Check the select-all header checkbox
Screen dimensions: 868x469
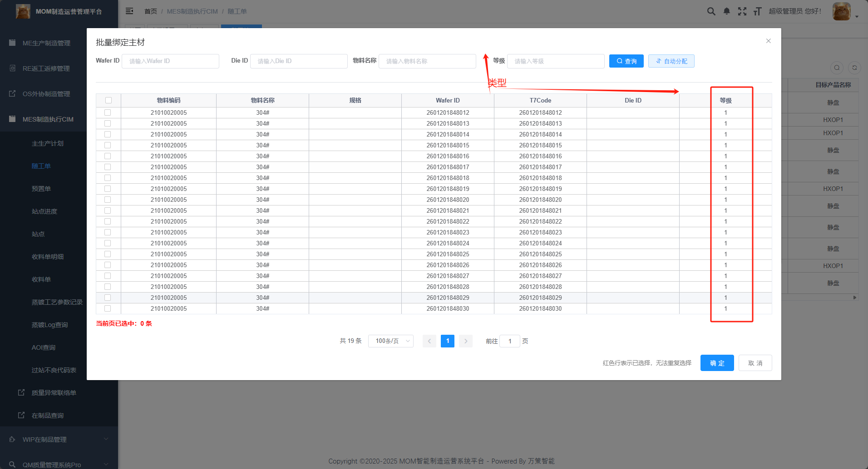click(x=108, y=100)
